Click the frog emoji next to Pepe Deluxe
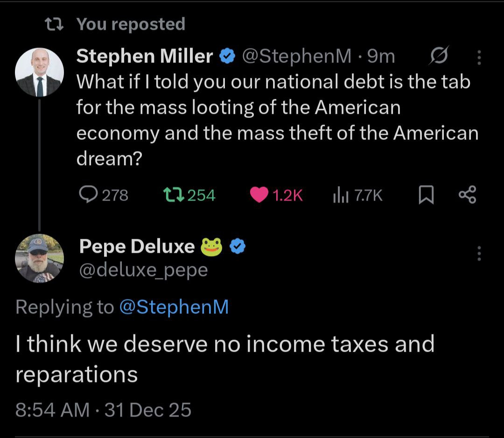This screenshot has height=438, width=504. click(x=211, y=246)
